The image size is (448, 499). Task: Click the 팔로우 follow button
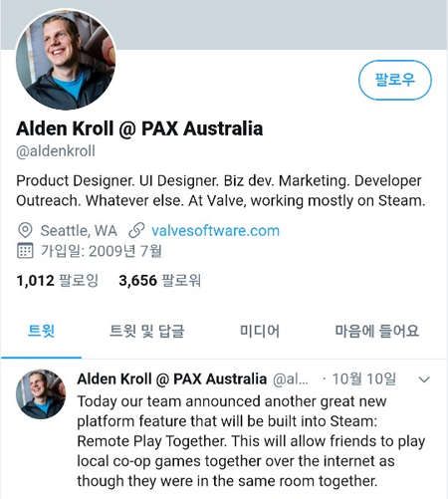(x=395, y=80)
